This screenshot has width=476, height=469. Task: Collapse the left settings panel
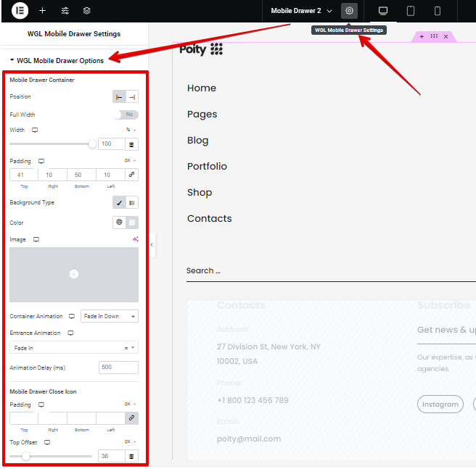point(152,244)
